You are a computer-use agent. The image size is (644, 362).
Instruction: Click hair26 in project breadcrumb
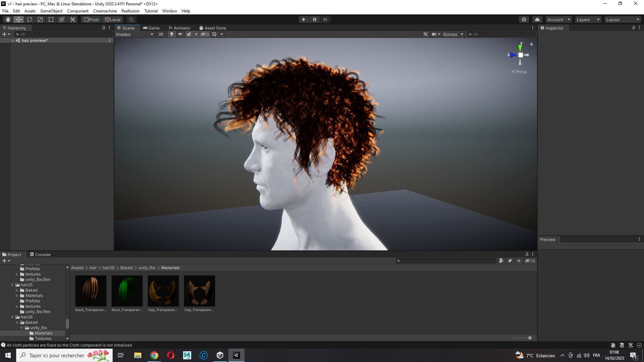[x=108, y=268]
